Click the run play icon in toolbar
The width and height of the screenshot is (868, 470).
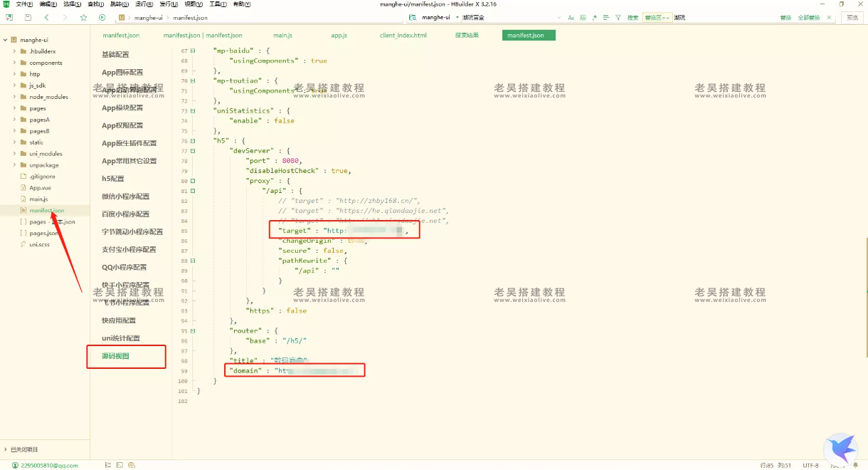pos(102,17)
